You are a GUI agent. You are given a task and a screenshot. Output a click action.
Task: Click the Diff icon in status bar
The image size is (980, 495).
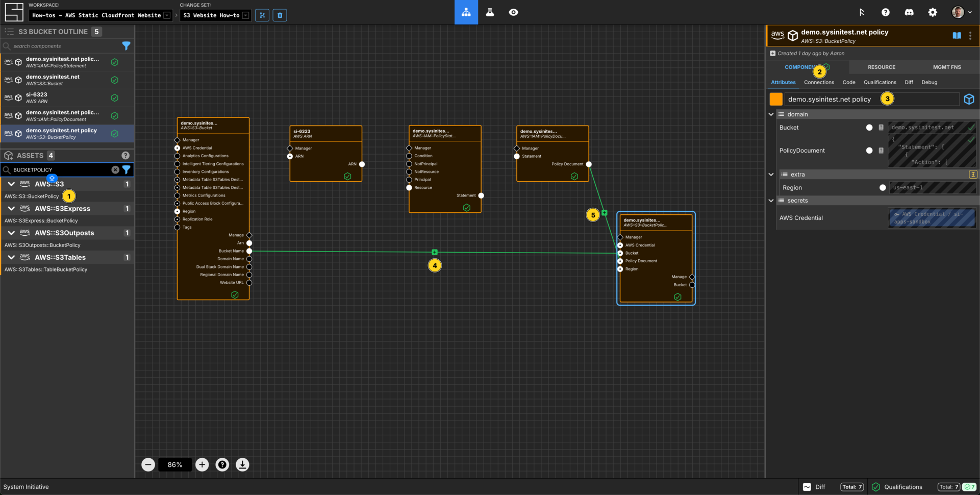[x=807, y=487]
